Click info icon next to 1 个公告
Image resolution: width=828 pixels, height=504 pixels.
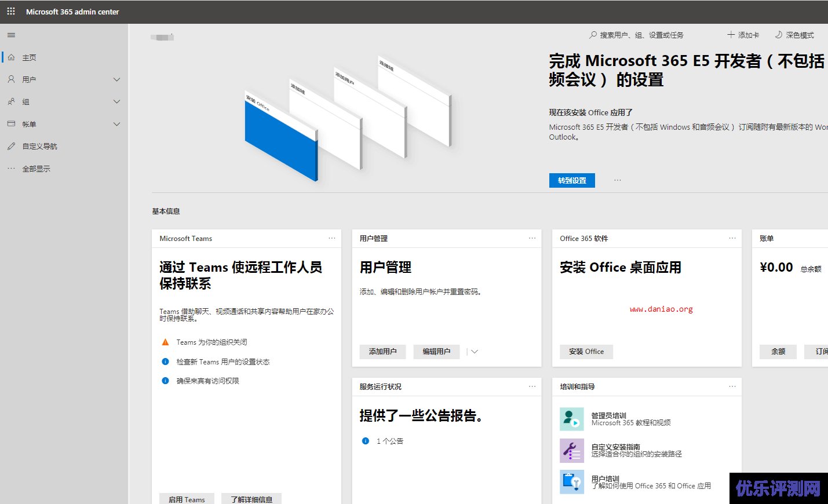pyautogui.click(x=366, y=441)
